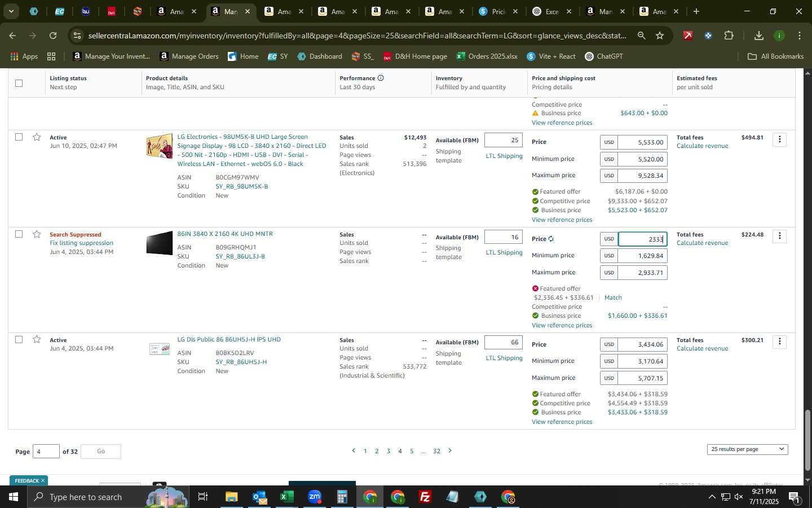Edit the price field showing 5,533.00
Screen dimensions: 812x508
(x=643, y=142)
